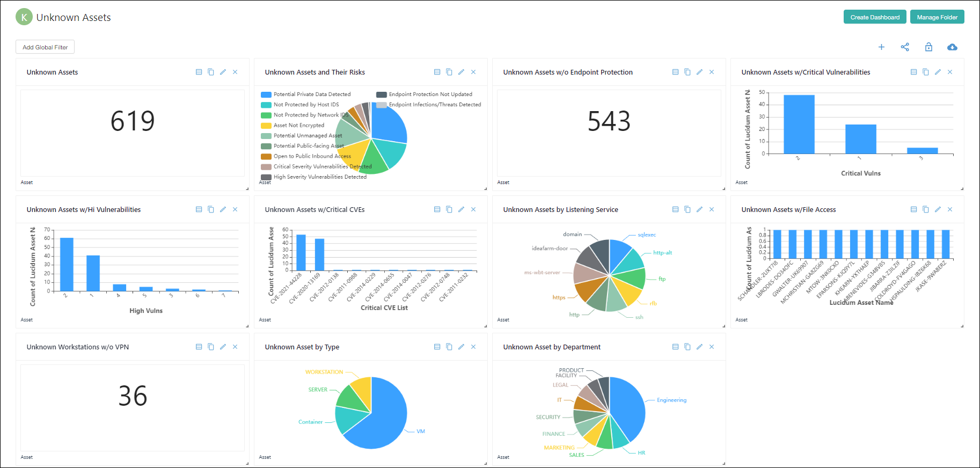
Task: Close the Unknown Asset by Type widget
Action: pos(473,347)
